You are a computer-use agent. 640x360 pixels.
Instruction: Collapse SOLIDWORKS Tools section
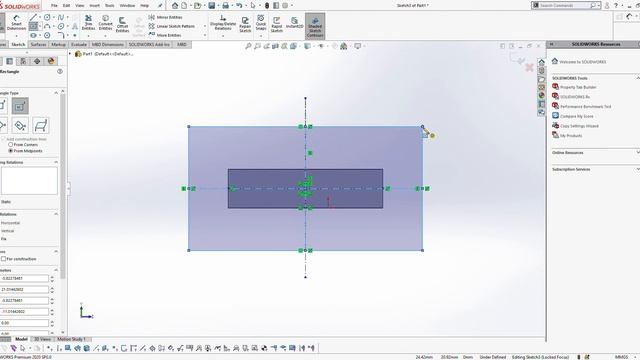pyautogui.click(x=638, y=78)
